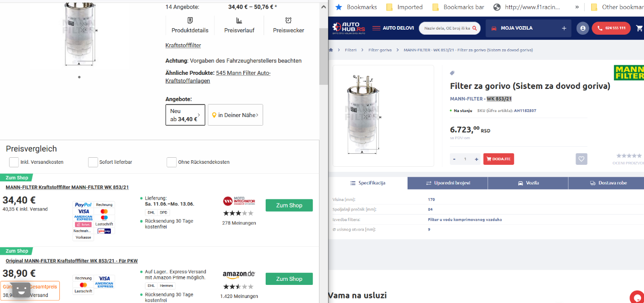Go to AutoHub home via breadcrumb house icon

click(x=331, y=50)
